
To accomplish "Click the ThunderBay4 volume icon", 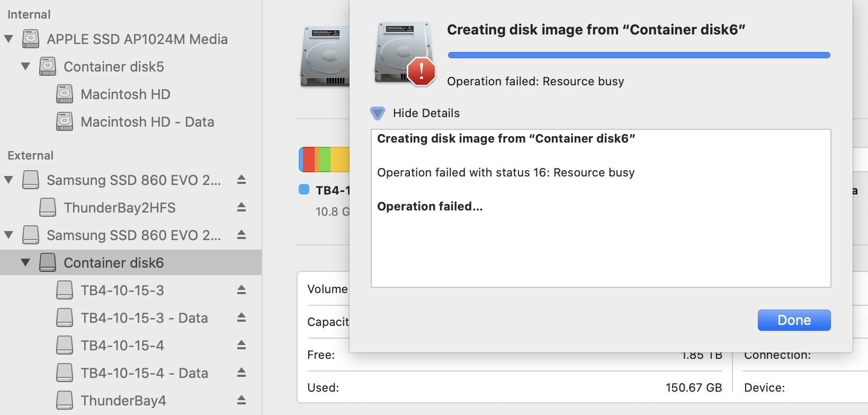I will pos(65,400).
